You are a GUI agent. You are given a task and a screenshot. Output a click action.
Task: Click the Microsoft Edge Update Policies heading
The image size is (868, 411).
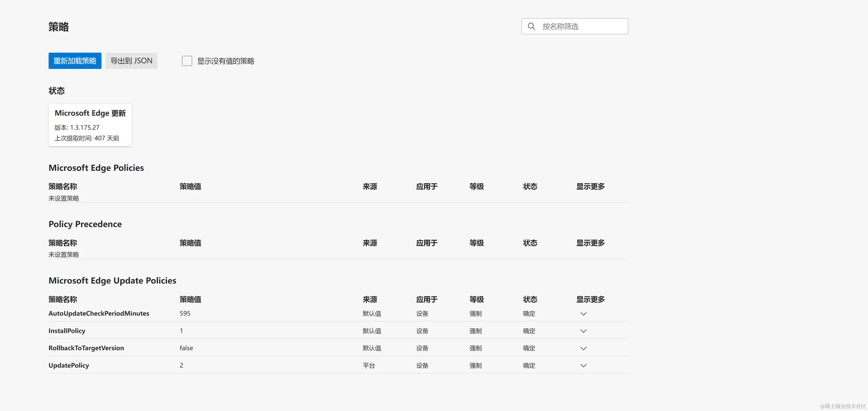pos(112,281)
